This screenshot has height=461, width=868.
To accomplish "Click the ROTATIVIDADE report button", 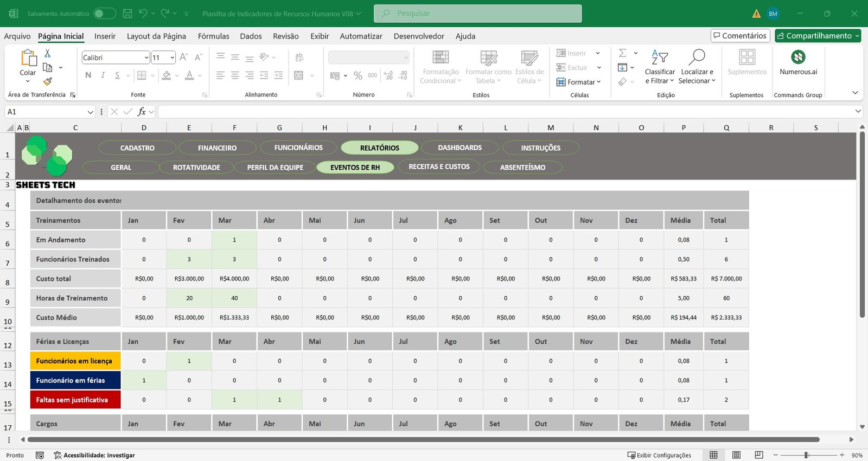I will tap(196, 167).
